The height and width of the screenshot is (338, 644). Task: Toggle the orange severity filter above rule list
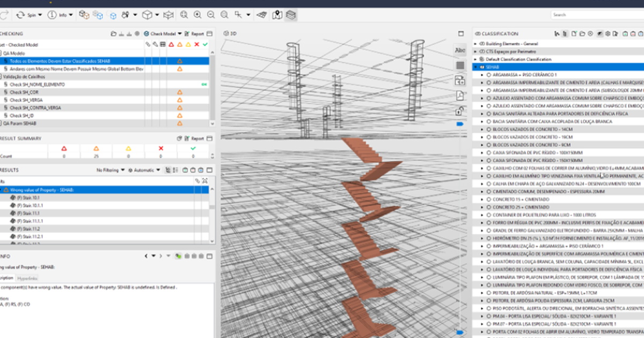point(180,44)
